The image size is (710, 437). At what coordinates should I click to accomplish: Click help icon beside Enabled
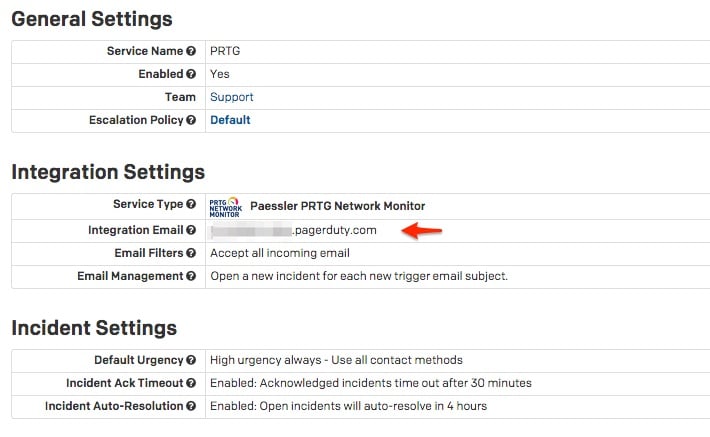click(191, 74)
